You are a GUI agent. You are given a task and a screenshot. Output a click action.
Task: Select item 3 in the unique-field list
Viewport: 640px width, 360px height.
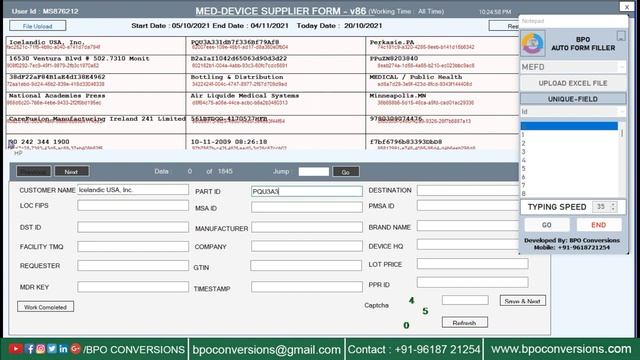569,152
